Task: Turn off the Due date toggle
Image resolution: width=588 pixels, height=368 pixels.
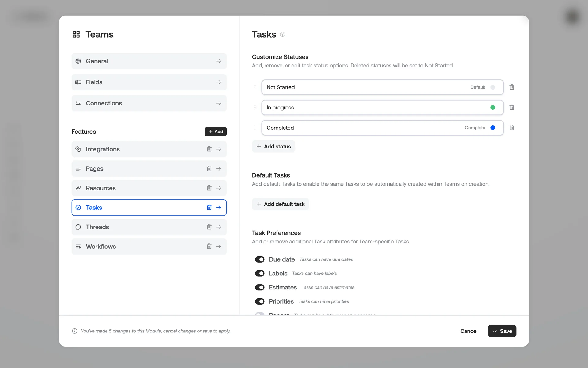Action: [260, 259]
